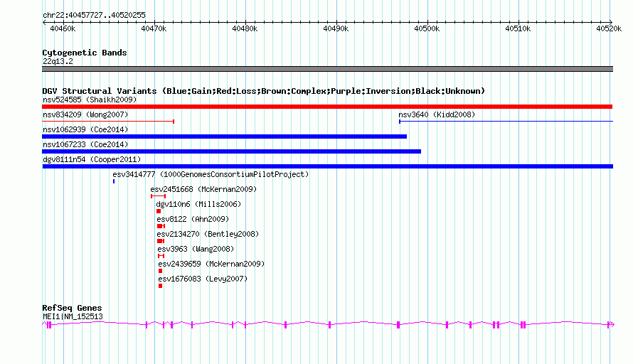Open the esv2439659 (McKernan2009) label
This screenshot has height=364, width=633.
coord(211,264)
